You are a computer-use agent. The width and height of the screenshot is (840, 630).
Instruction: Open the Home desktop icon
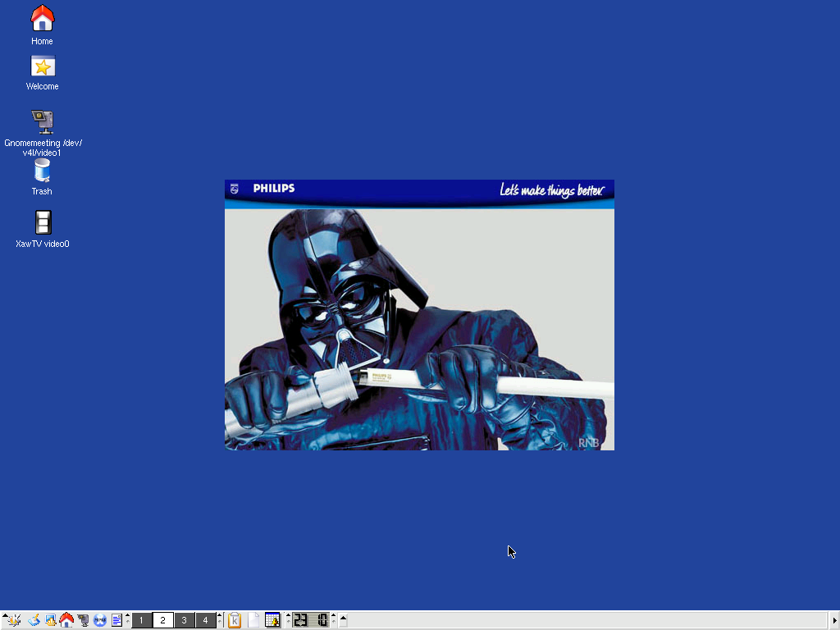pos(42,25)
